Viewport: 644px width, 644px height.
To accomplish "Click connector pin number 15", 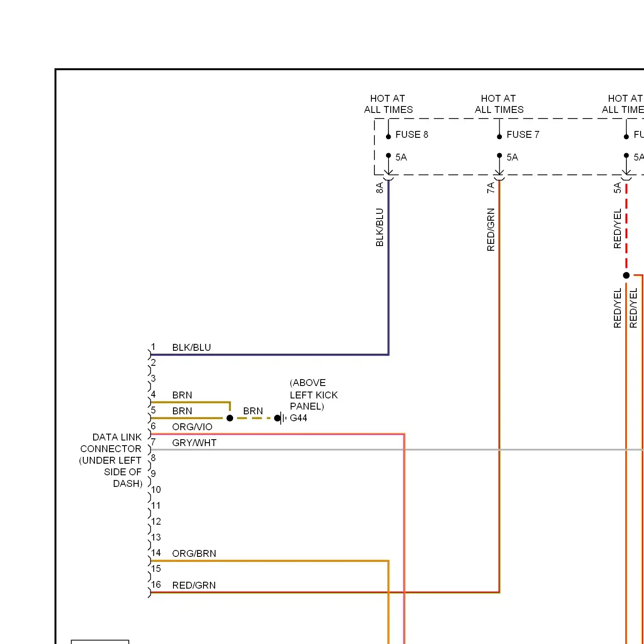I will coord(156,568).
